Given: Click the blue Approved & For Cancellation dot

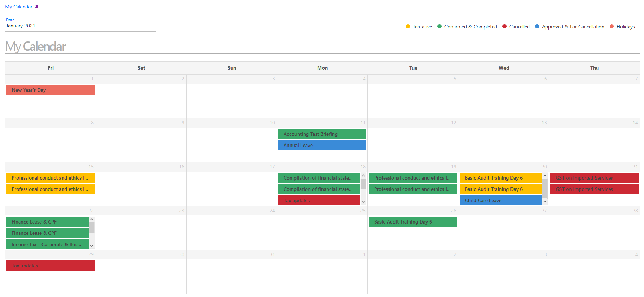Looking at the screenshot, I should [537, 26].
